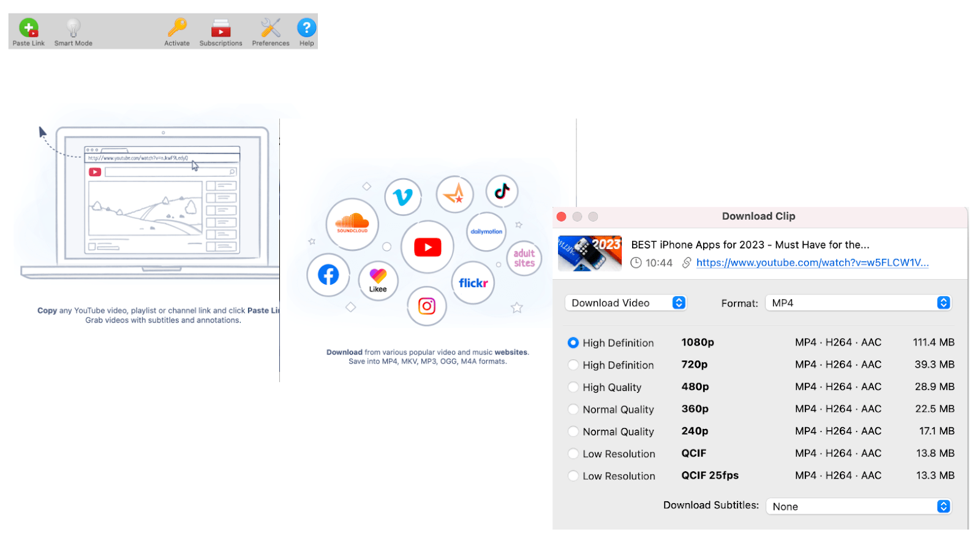This screenshot has height=538, width=980.
Task: Open the blue Help question icon
Action: click(x=307, y=28)
